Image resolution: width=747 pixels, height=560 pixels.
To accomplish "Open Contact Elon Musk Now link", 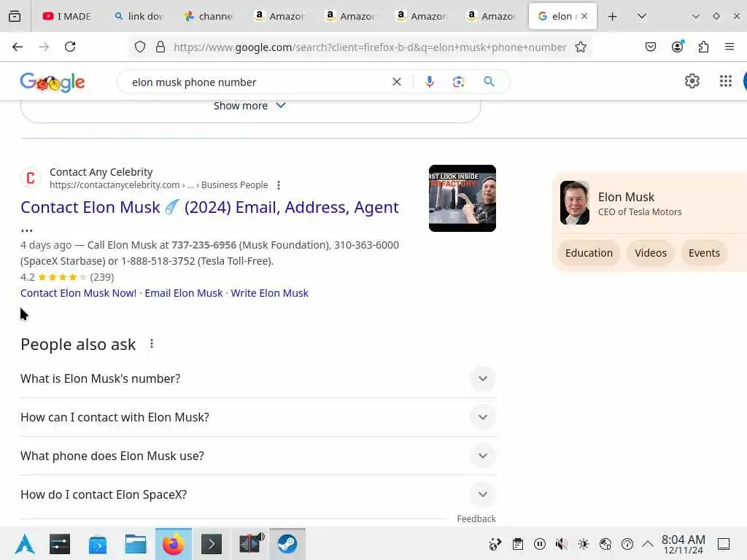I will point(78,293).
